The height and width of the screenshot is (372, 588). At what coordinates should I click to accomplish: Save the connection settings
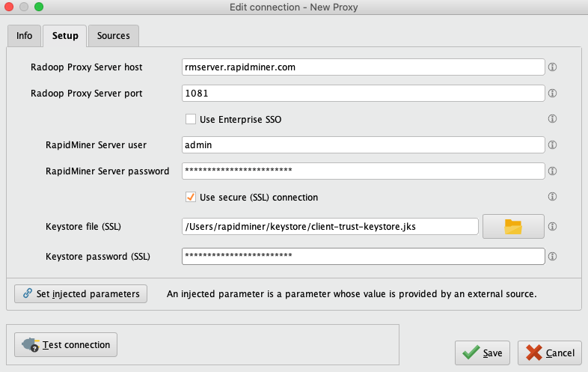click(483, 353)
